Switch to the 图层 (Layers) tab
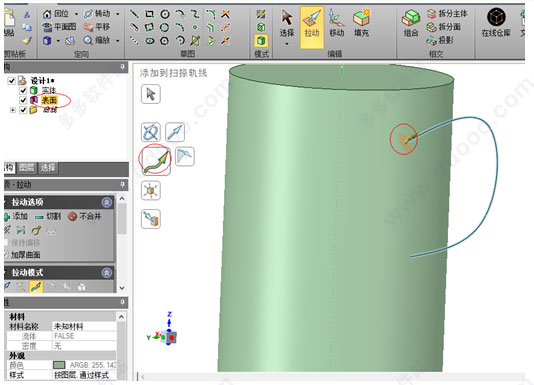534x385 pixels. tap(26, 167)
